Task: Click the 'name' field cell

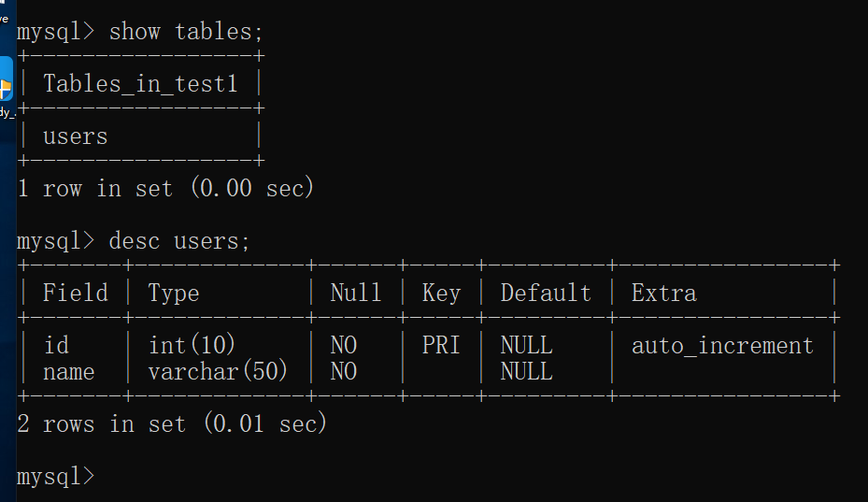Action: pyautogui.click(x=68, y=372)
